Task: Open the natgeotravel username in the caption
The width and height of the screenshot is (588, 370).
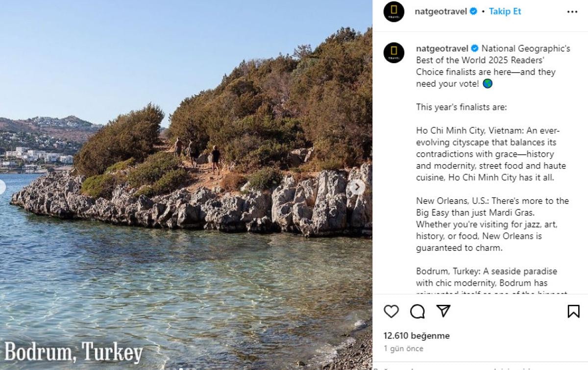Action: (441, 49)
